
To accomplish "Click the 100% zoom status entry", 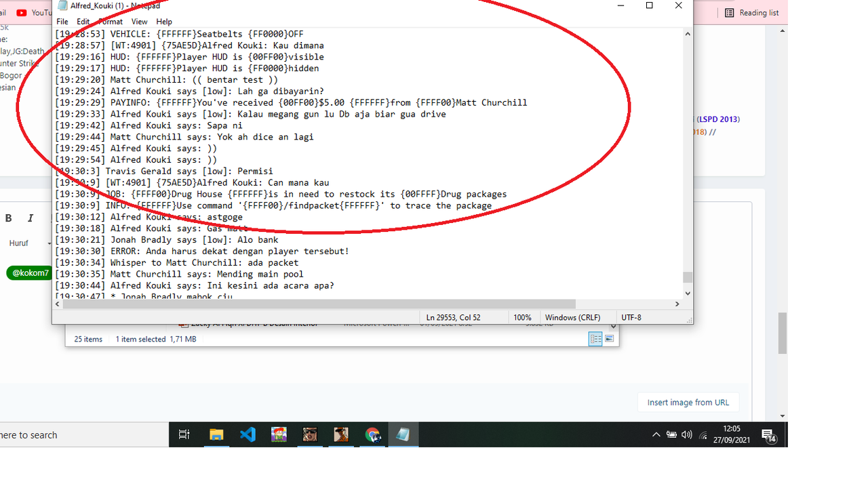I will pyautogui.click(x=522, y=317).
